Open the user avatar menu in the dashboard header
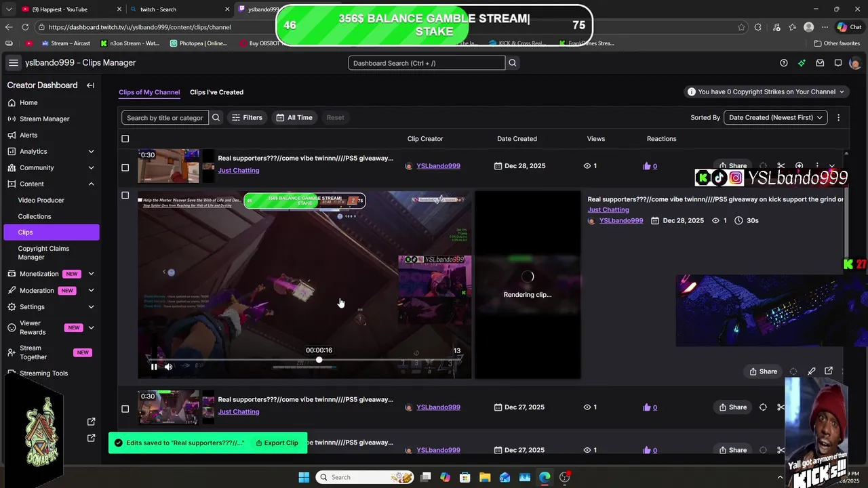This screenshot has width=868, height=488. tap(855, 63)
